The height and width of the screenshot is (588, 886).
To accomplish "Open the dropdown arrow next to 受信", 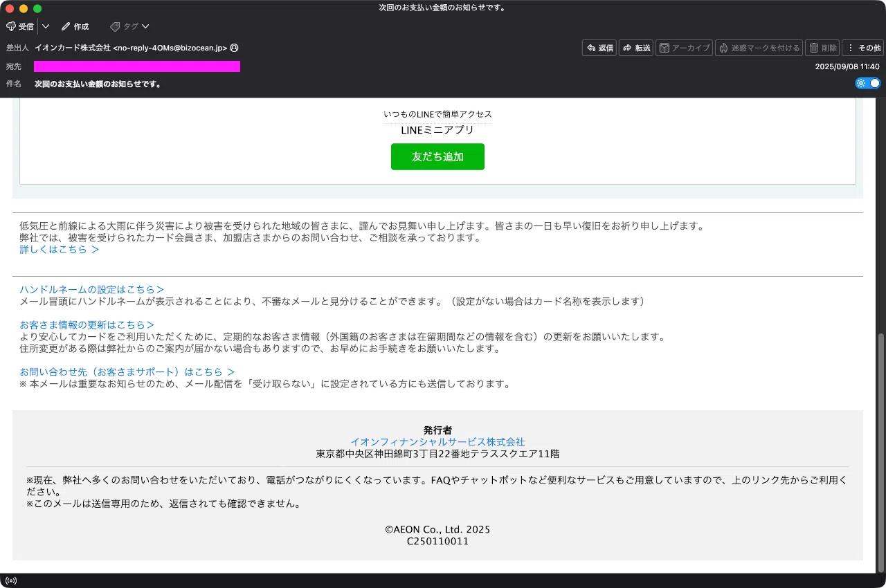I will click(46, 26).
